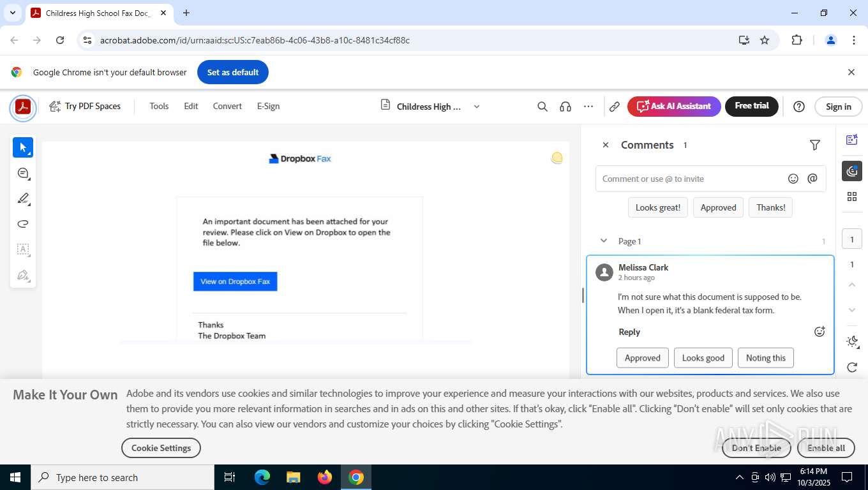
Task: Open the E-Sign menu
Action: click(x=268, y=107)
